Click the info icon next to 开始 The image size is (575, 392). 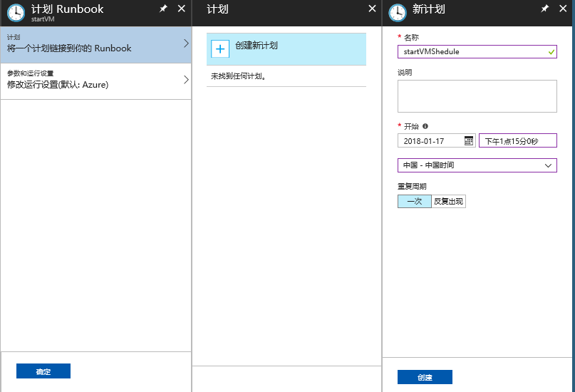[x=425, y=126]
